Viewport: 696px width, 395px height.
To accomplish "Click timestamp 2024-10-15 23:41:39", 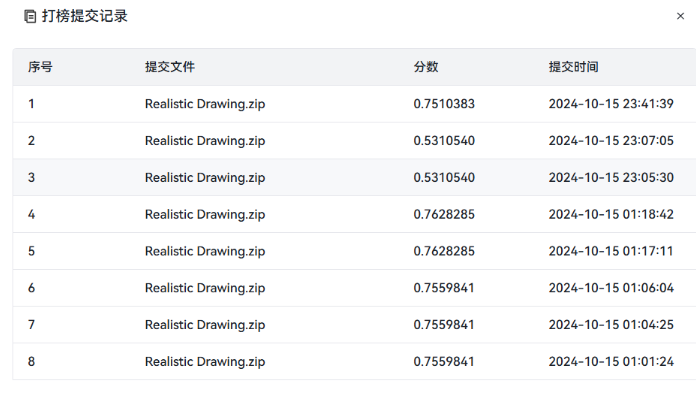I will coord(611,104).
